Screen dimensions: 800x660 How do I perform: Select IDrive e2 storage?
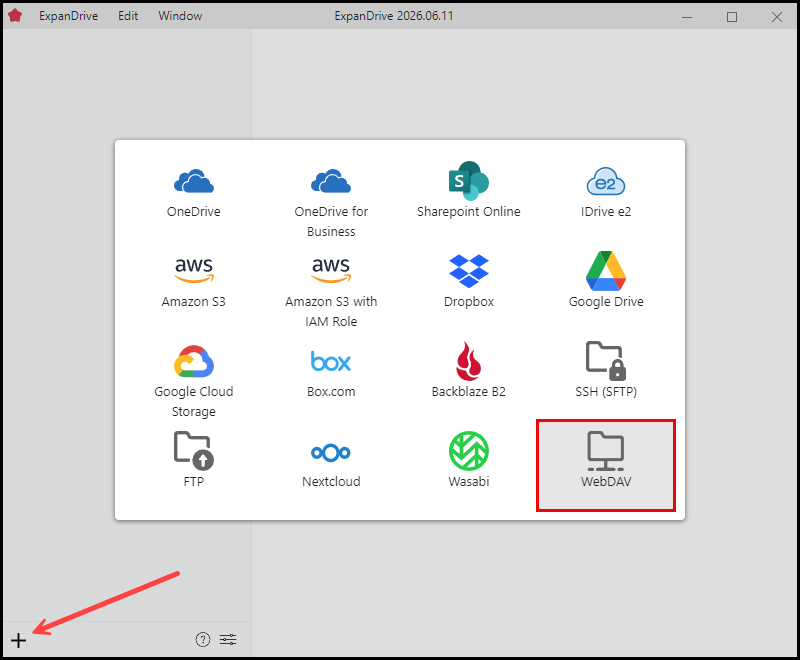(606, 193)
